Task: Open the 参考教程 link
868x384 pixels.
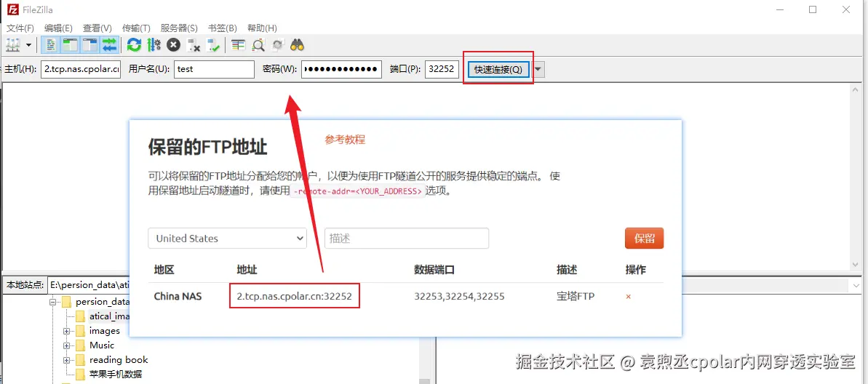Action: pos(345,140)
